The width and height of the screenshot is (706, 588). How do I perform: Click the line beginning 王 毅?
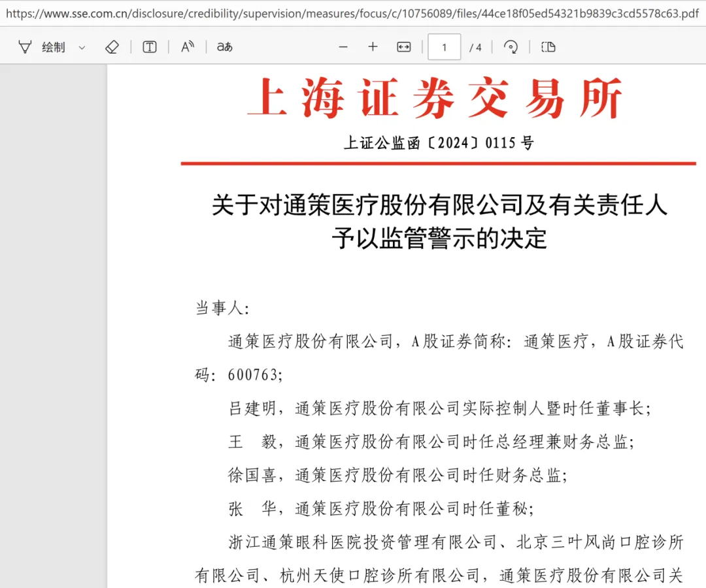pyautogui.click(x=431, y=442)
